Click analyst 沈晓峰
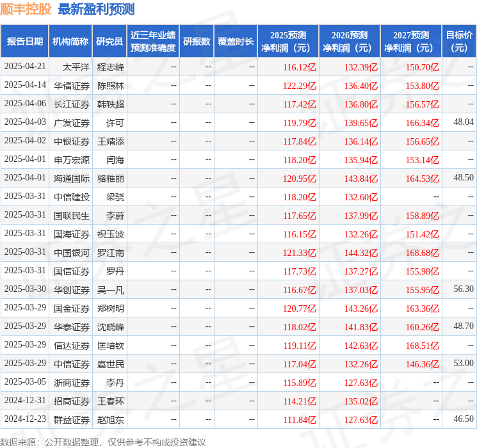 [x=111, y=327]
